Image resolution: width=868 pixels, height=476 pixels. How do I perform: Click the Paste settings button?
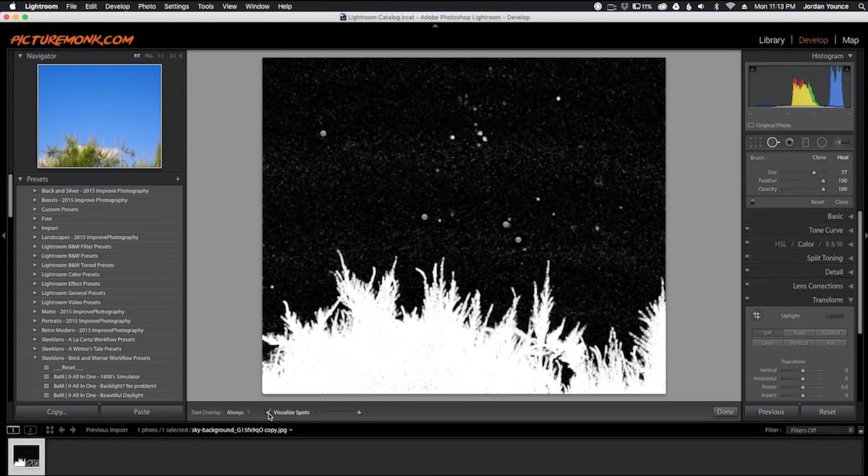click(x=142, y=412)
